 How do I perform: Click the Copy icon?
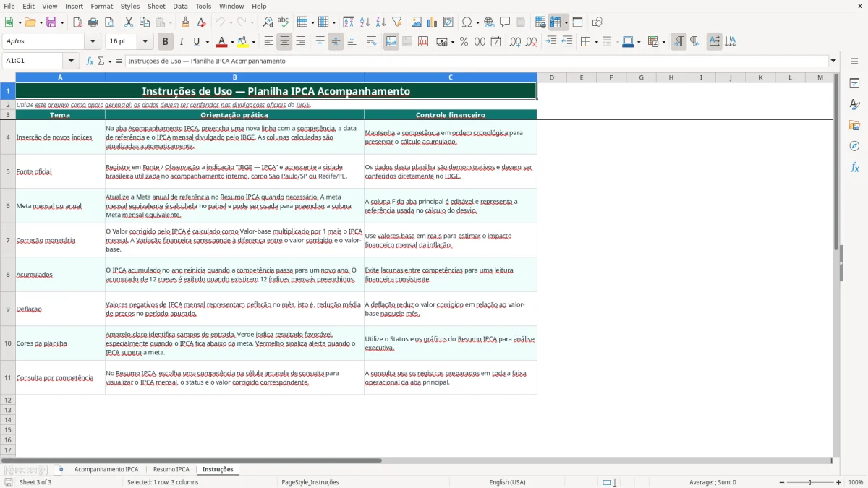[144, 22]
